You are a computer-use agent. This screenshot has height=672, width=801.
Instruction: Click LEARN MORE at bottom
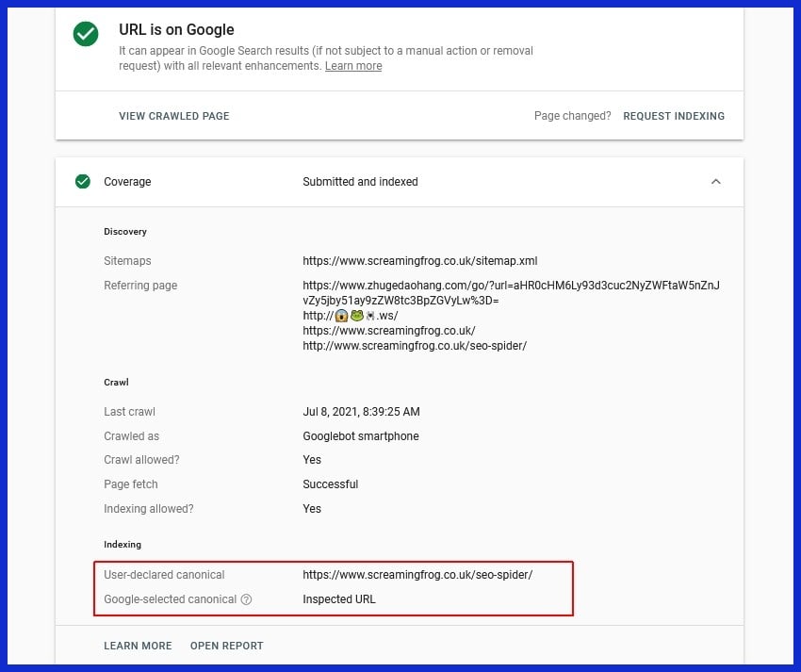point(138,646)
